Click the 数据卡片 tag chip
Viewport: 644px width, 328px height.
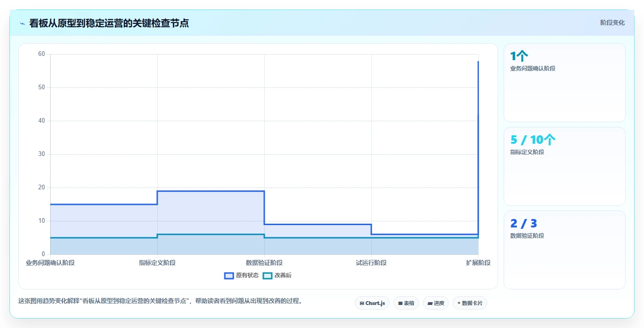pos(470,303)
